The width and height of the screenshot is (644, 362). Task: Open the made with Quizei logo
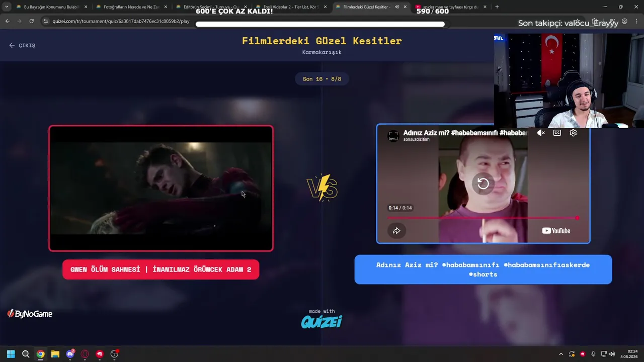point(321,319)
